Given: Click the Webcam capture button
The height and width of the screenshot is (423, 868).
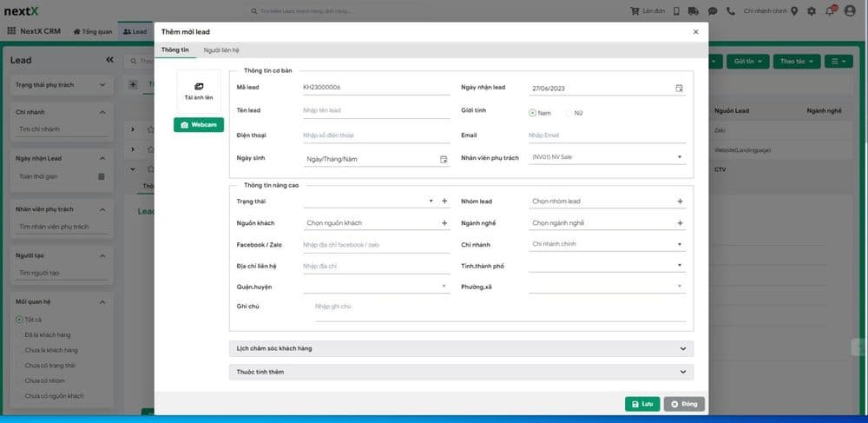Looking at the screenshot, I should pyautogui.click(x=199, y=125).
